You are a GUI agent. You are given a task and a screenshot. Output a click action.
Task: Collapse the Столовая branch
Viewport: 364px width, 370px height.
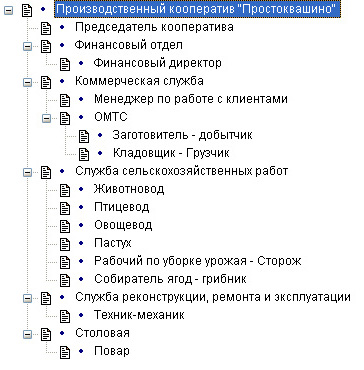pos(27,334)
